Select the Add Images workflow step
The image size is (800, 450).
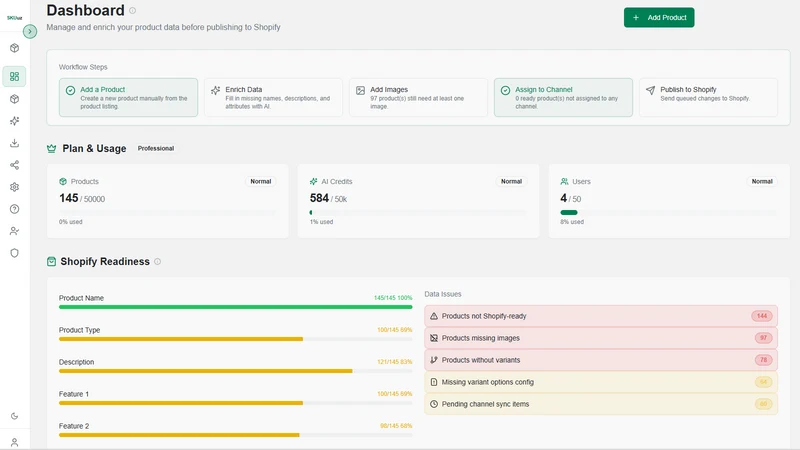[418, 97]
